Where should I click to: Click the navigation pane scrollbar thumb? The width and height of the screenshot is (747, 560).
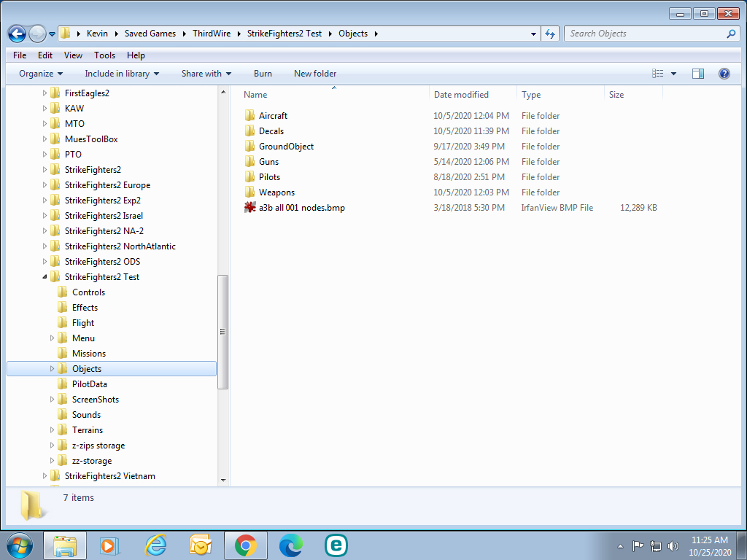pyautogui.click(x=222, y=332)
